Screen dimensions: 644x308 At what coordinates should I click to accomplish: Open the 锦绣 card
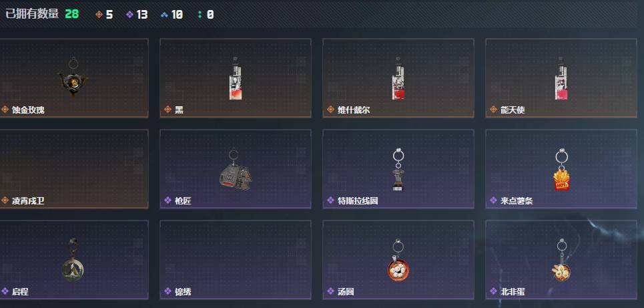point(236,260)
